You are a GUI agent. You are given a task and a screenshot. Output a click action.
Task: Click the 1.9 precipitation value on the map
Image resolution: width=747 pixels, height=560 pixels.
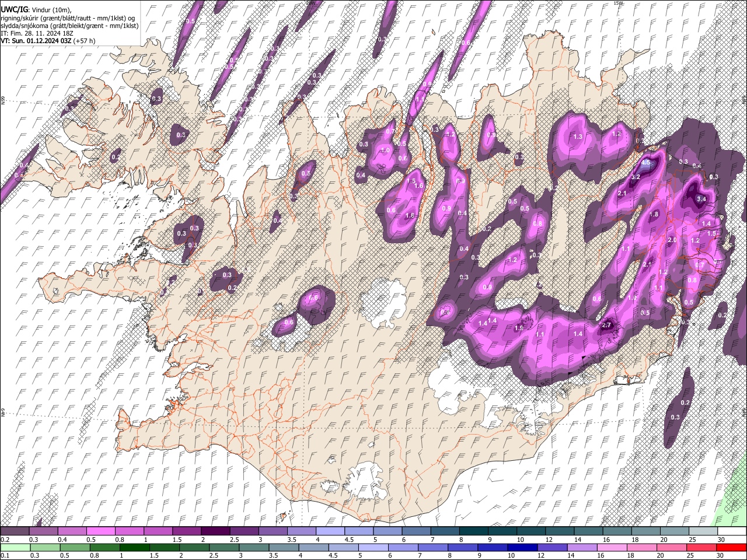coord(519,328)
